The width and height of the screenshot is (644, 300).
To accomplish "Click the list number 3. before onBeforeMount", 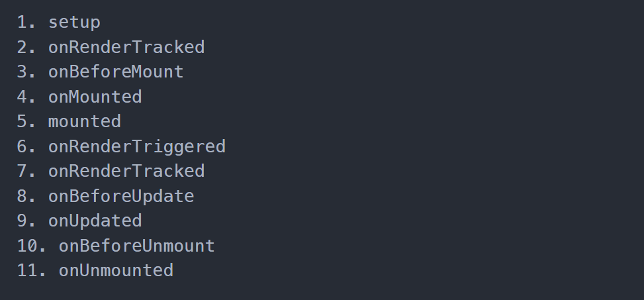I will click(26, 72).
